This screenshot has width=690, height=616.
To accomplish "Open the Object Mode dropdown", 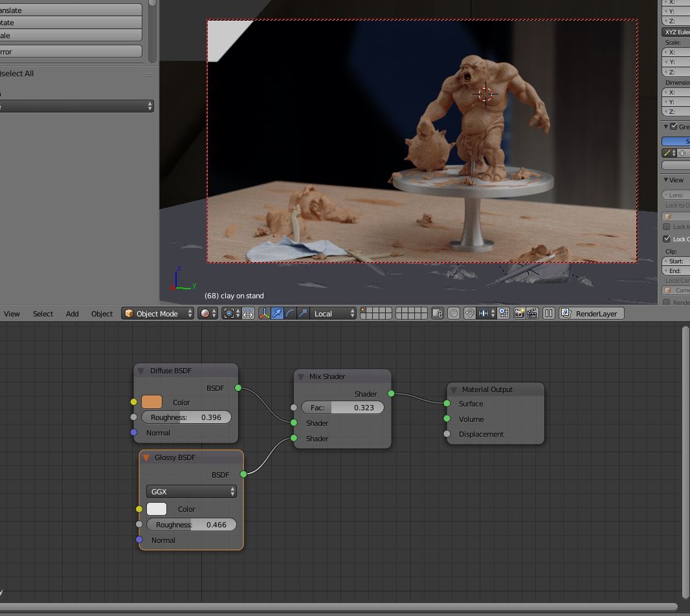I will pyautogui.click(x=157, y=313).
